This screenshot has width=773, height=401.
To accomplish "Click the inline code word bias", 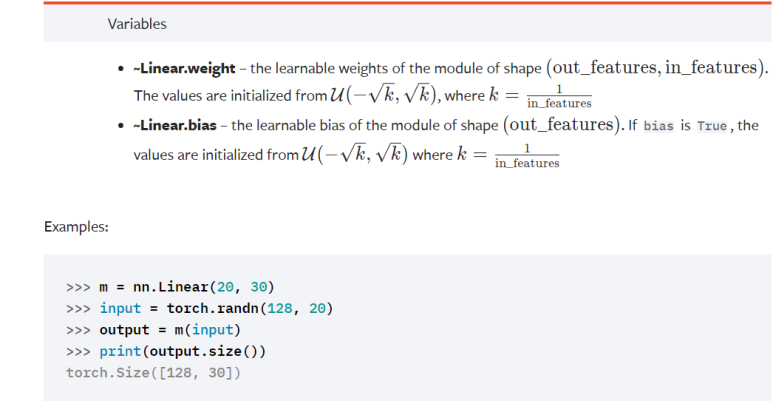I will coord(658,126).
